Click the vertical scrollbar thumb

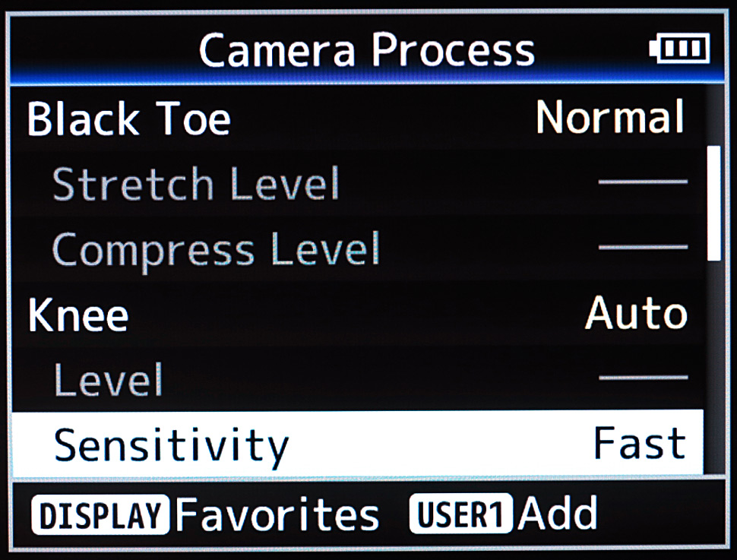click(713, 204)
